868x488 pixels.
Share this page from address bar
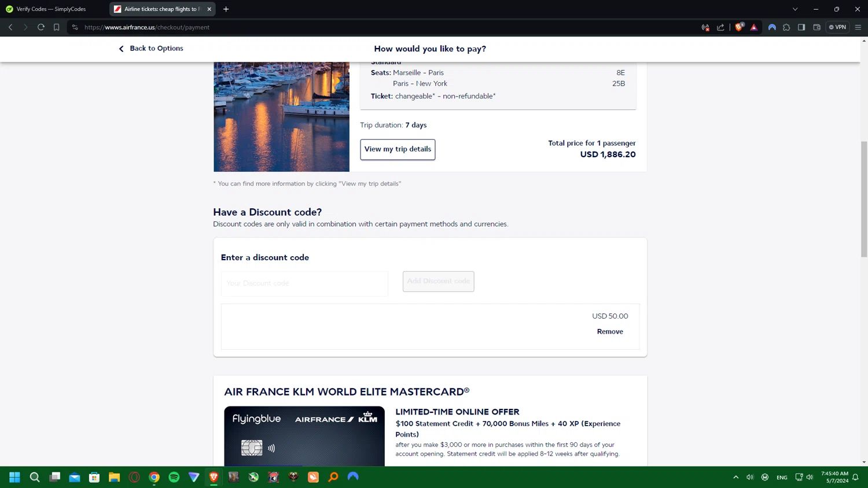coord(720,27)
